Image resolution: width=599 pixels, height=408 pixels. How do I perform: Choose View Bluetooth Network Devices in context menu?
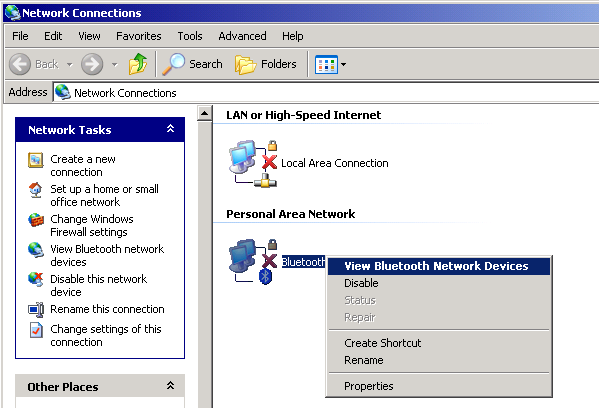tap(439, 266)
